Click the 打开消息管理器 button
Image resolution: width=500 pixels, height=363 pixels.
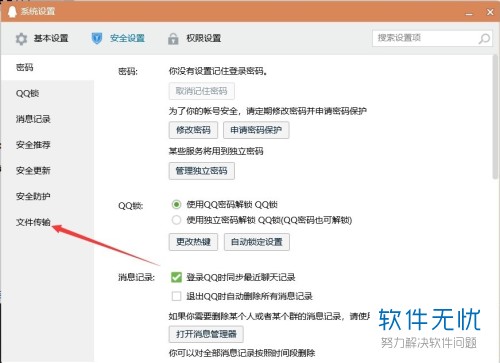(206, 334)
